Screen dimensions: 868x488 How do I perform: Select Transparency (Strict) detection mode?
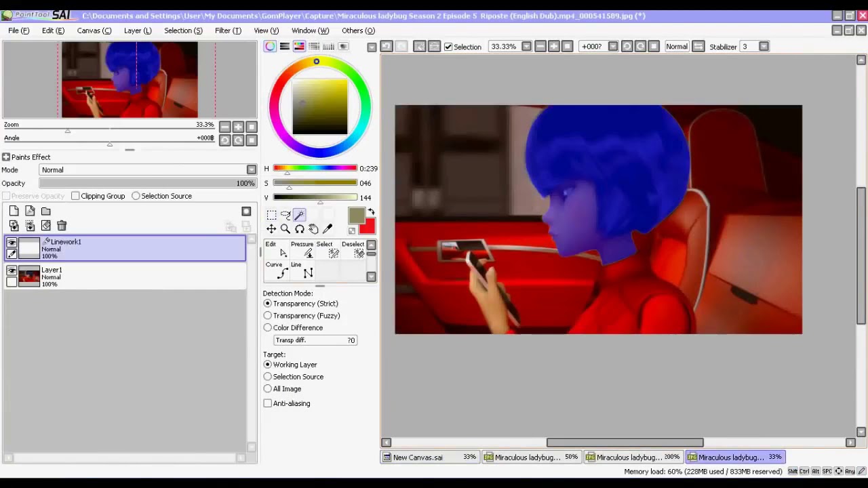pos(267,304)
